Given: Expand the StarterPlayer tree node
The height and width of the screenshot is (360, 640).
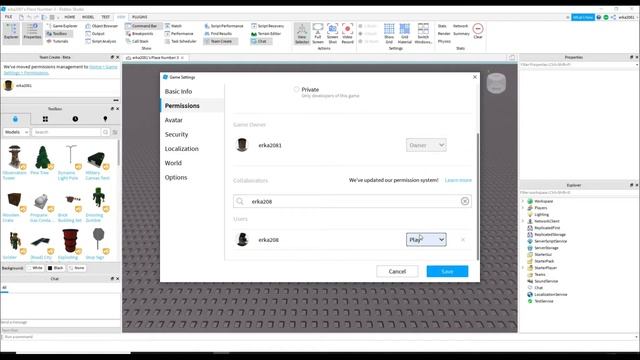Looking at the screenshot, I should tap(523, 268).
